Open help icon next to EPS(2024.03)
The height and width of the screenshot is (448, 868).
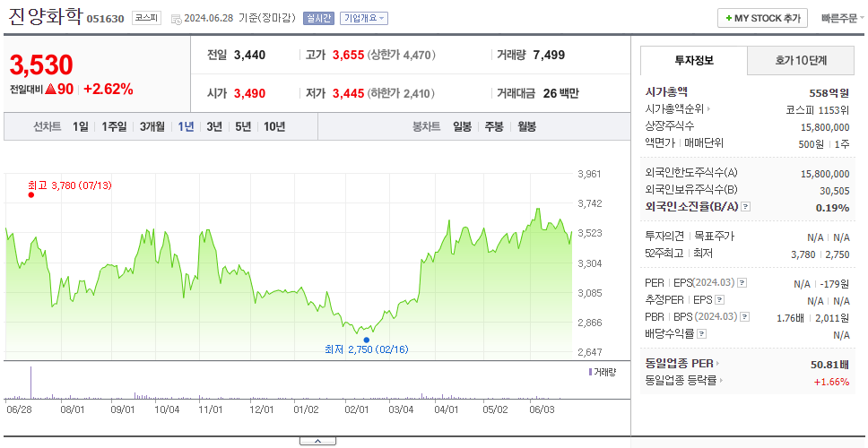pyautogui.click(x=742, y=283)
